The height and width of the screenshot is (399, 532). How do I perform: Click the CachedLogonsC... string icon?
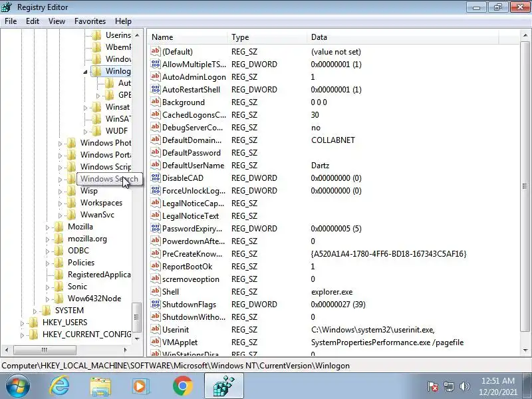pos(156,114)
